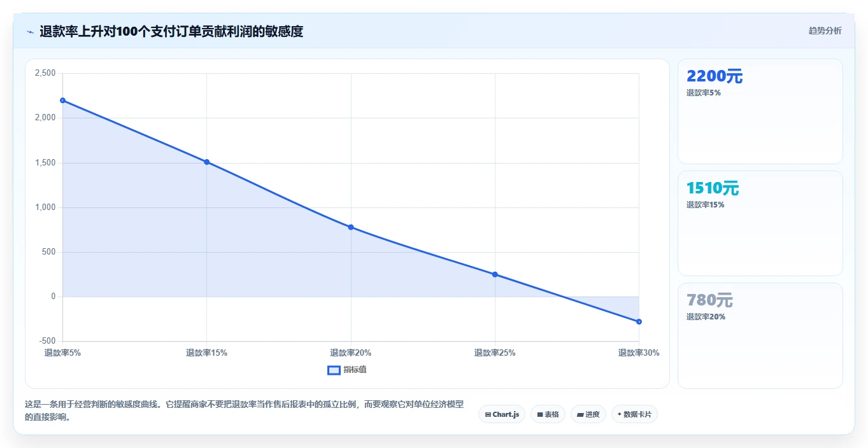Click the 退款率5% caption under 2200元
The width and height of the screenshot is (868, 448).
point(703,93)
